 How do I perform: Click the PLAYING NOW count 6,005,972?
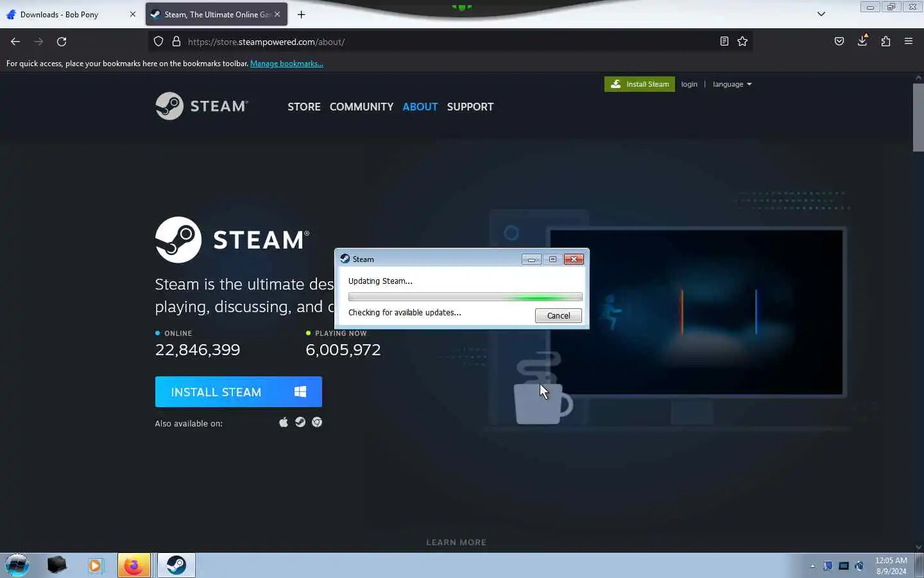(343, 350)
